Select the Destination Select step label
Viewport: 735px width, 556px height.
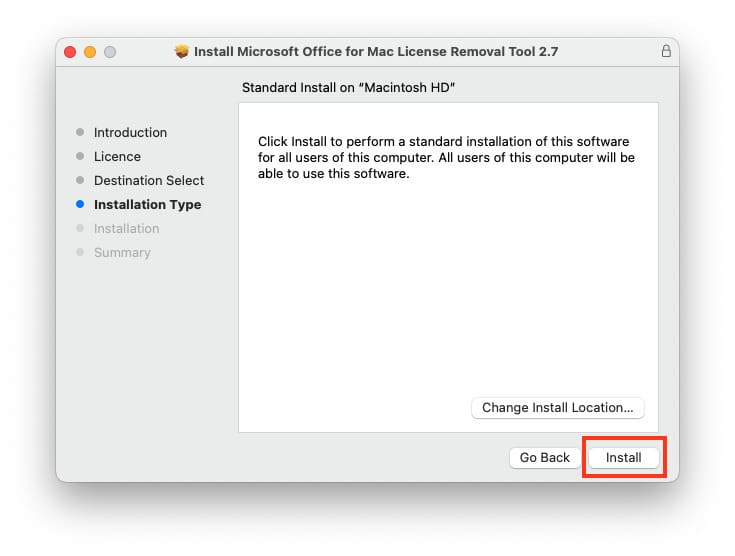(149, 181)
